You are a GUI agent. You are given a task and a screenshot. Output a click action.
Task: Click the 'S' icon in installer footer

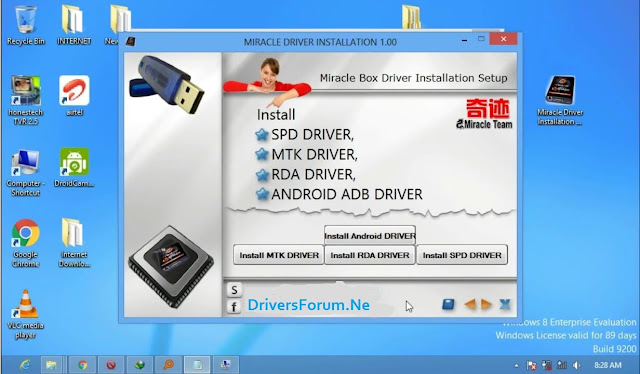click(x=234, y=290)
